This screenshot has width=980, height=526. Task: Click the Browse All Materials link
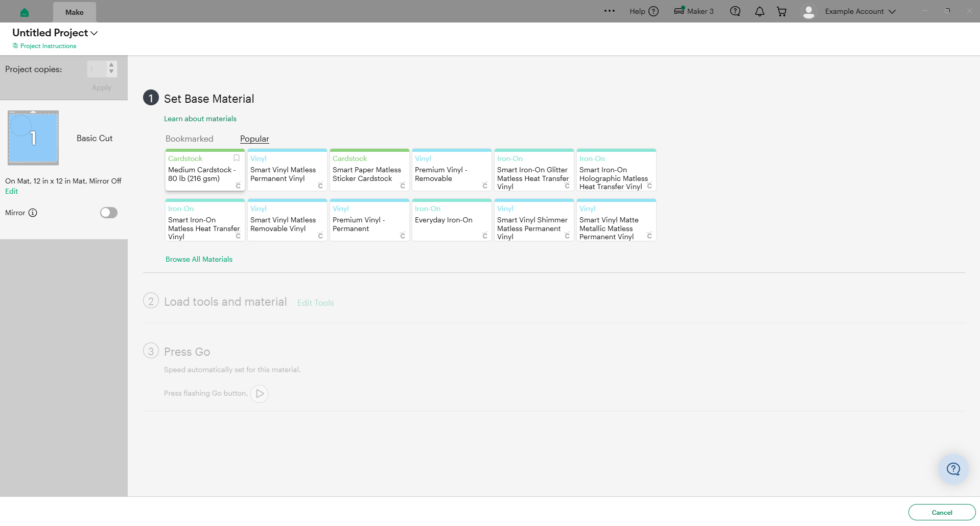(x=199, y=259)
